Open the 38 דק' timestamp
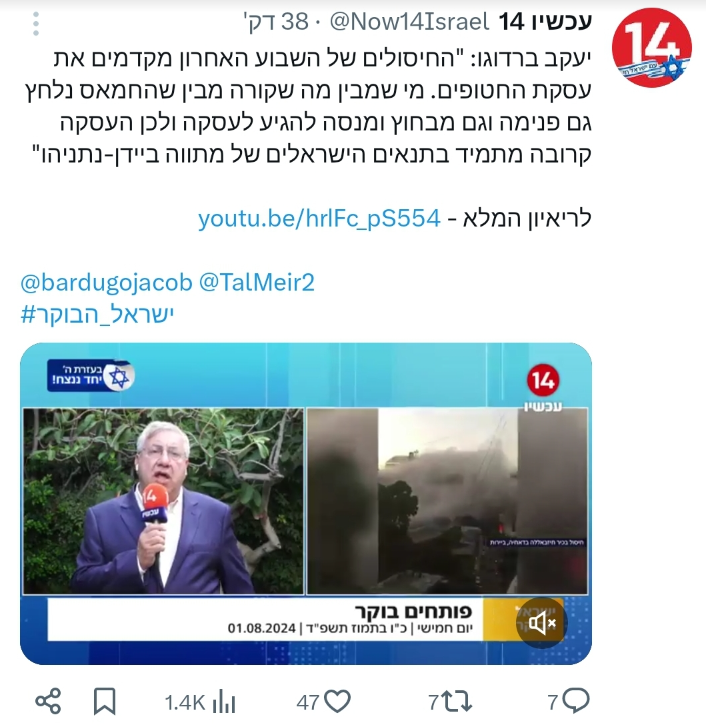This screenshot has height=727, width=706. click(276, 22)
